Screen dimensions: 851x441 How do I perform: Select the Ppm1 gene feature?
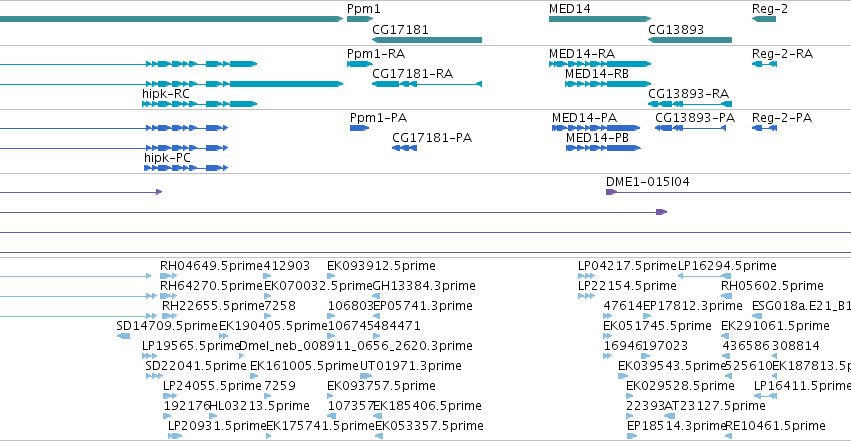click(x=360, y=19)
